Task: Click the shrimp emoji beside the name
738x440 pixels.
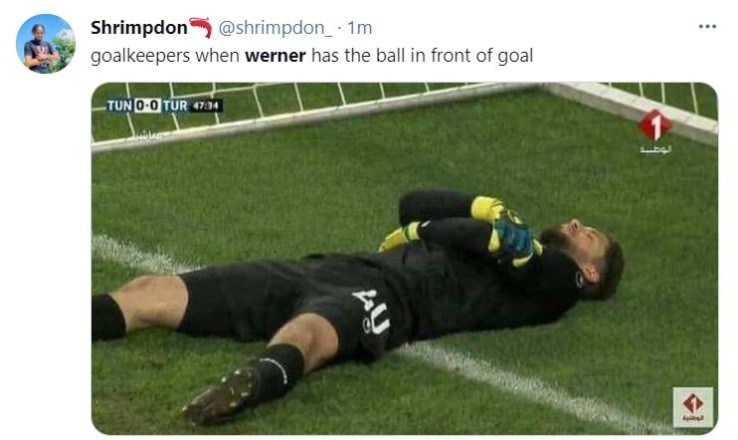Action: pos(201,27)
